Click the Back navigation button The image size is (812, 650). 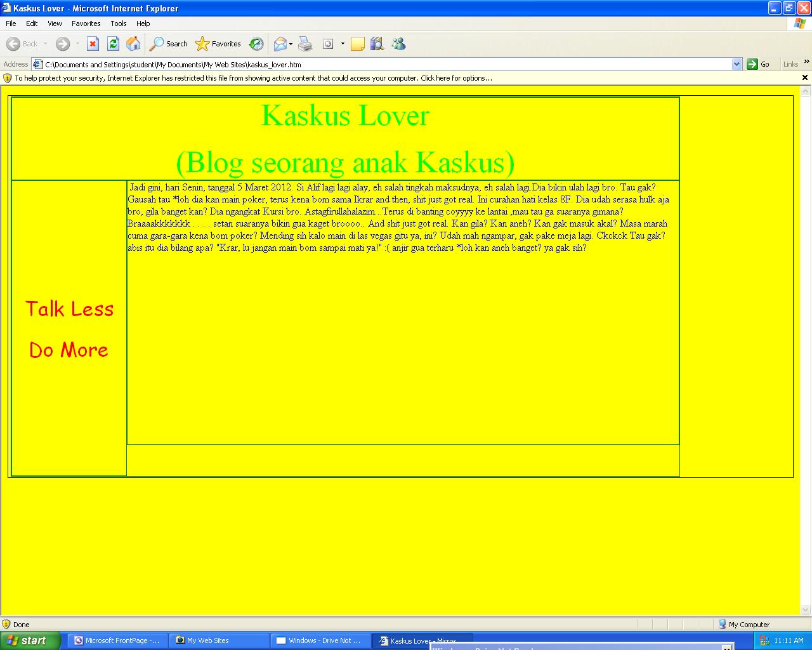[x=22, y=44]
